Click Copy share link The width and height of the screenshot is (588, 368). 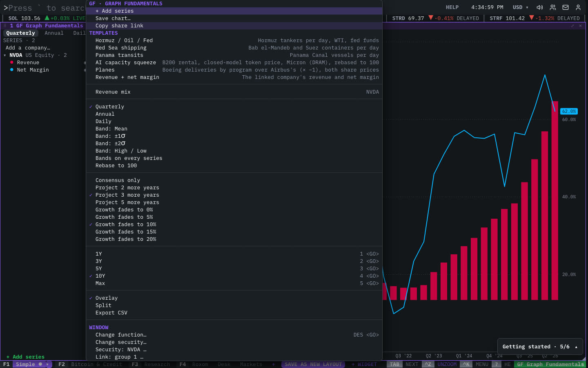234,26
